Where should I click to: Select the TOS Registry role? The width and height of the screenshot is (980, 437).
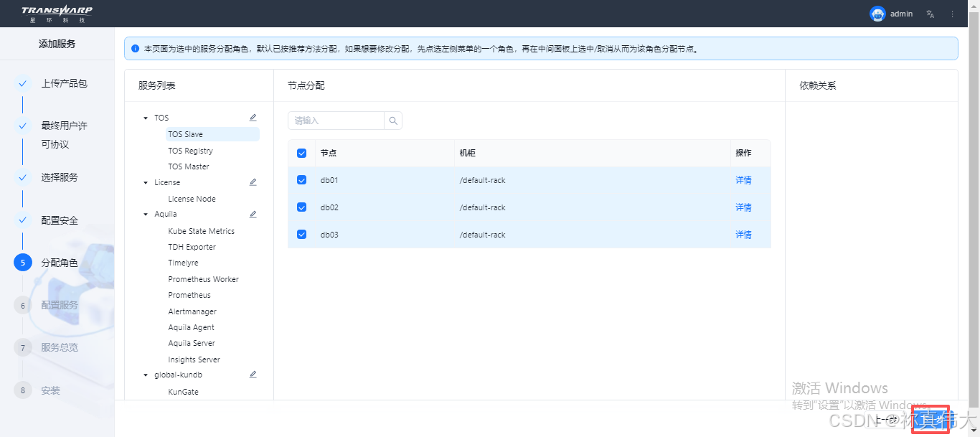pos(190,151)
